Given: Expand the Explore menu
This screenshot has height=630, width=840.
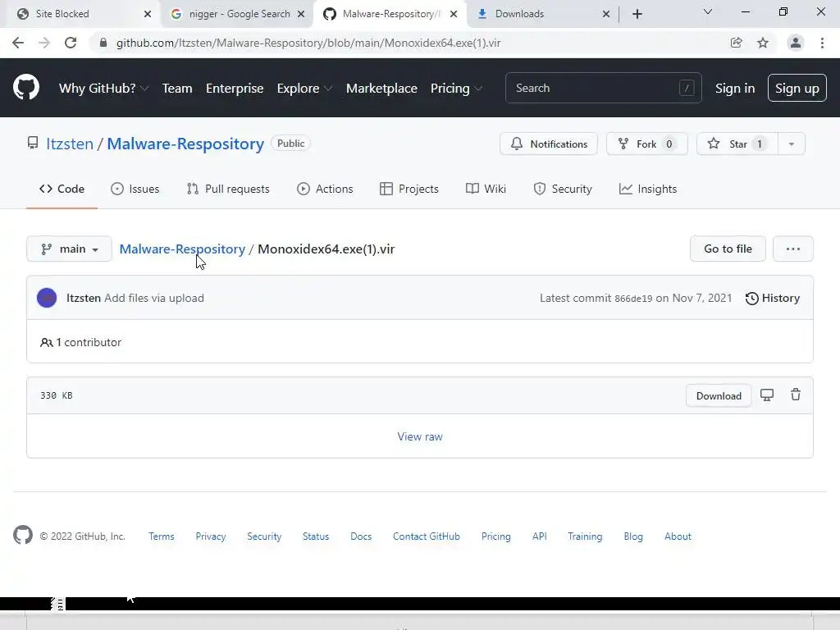Looking at the screenshot, I should tap(304, 89).
